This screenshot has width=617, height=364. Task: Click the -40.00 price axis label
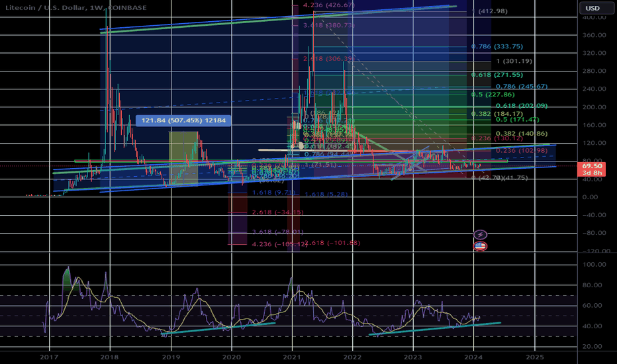pyautogui.click(x=594, y=215)
